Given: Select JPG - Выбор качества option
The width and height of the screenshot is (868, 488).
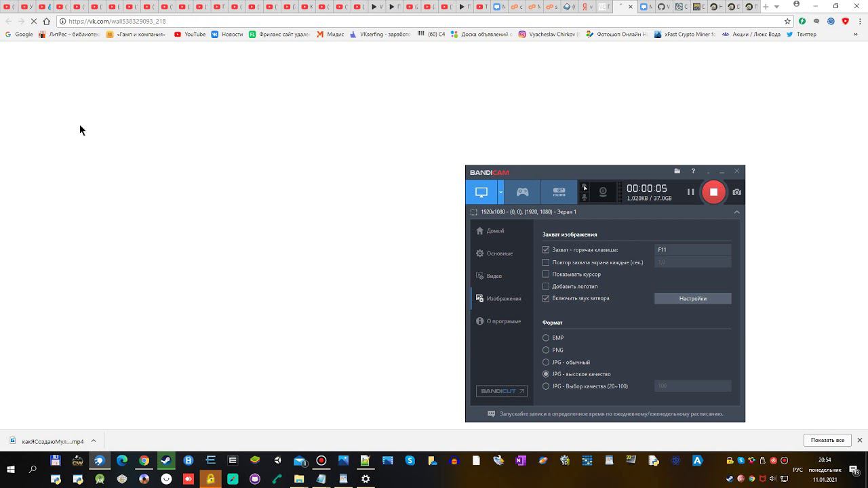Looking at the screenshot, I should 546,386.
